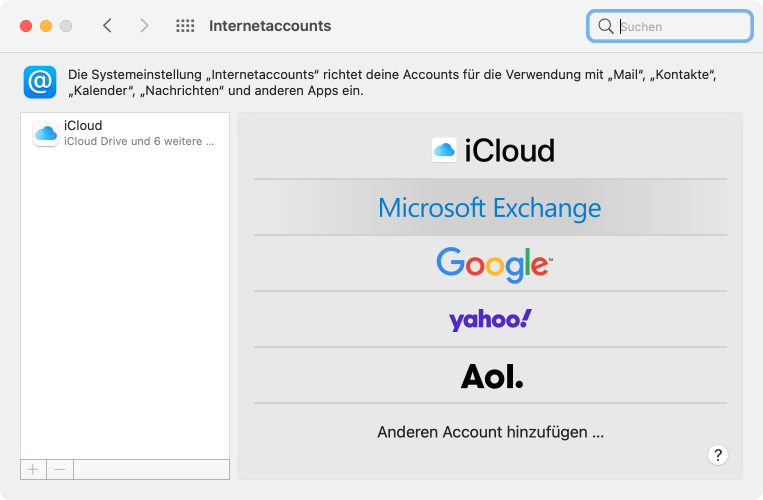The height and width of the screenshot is (500, 763).
Task: Choose iCloud as the account provider
Action: pos(492,151)
